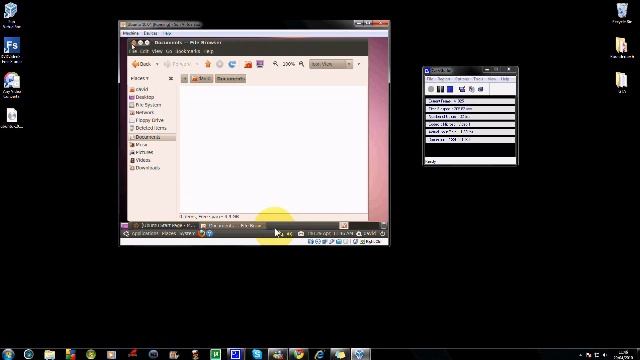
Task: Click the Stop loading toolbar icon
Action: point(220,64)
